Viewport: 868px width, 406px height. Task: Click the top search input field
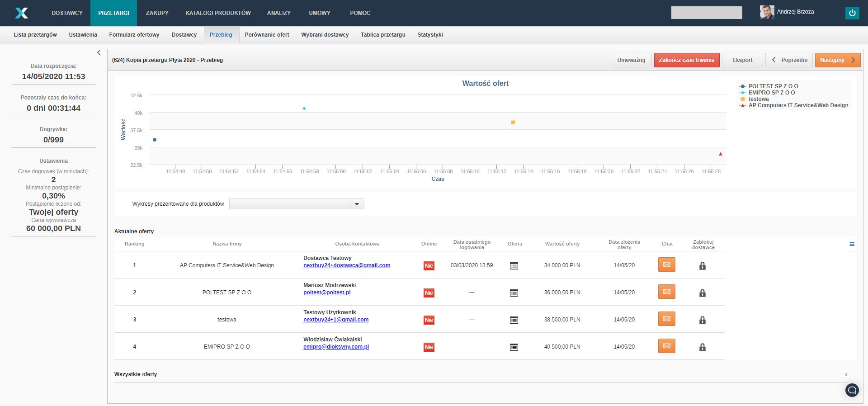coord(706,13)
